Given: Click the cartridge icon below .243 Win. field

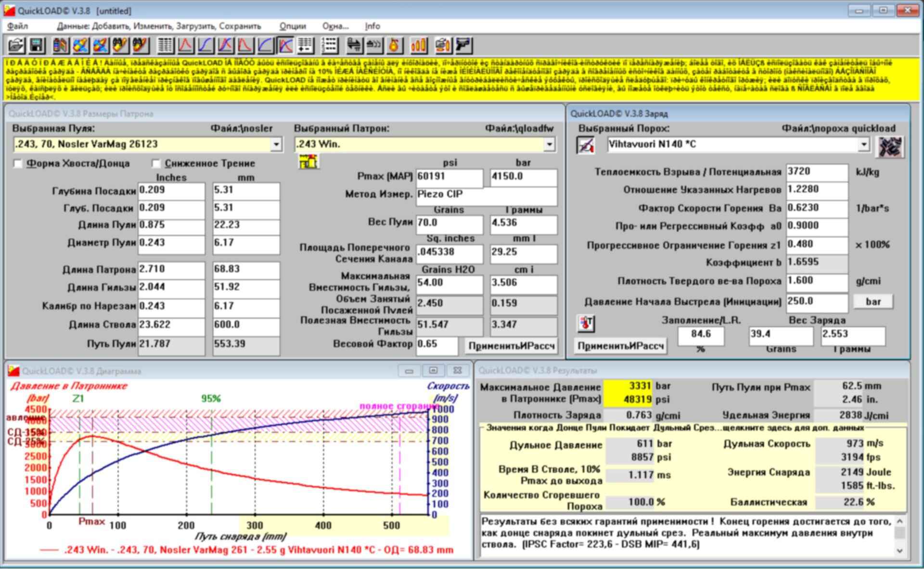Looking at the screenshot, I should pyautogui.click(x=308, y=162).
